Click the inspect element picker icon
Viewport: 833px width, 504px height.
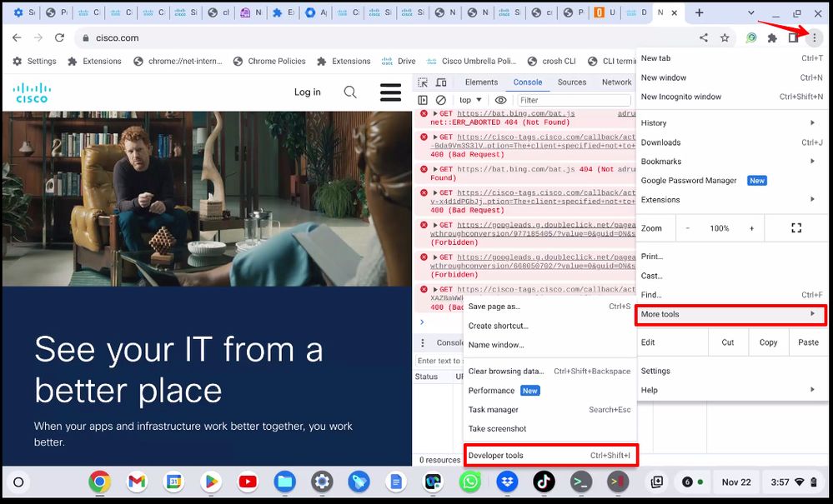point(423,82)
